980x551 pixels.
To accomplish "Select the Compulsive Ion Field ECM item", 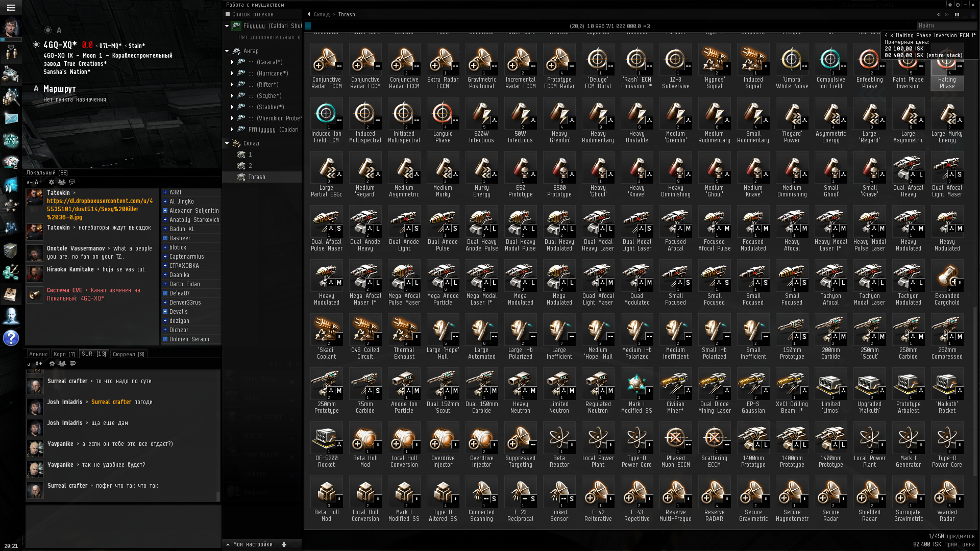I will point(830,66).
